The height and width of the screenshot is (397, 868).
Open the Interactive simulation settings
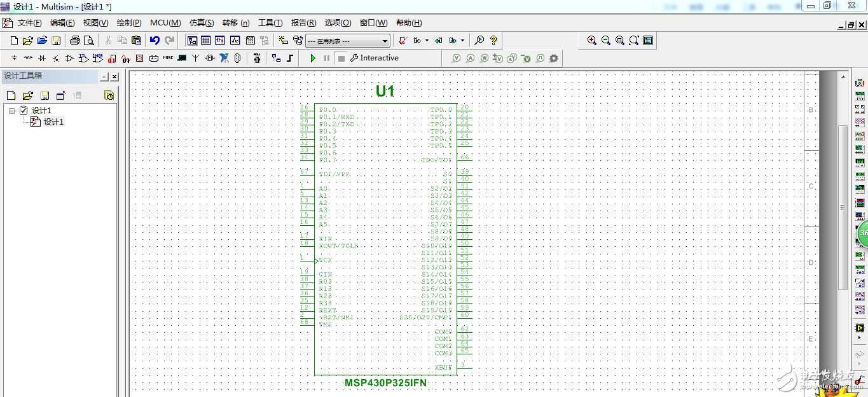(x=374, y=58)
